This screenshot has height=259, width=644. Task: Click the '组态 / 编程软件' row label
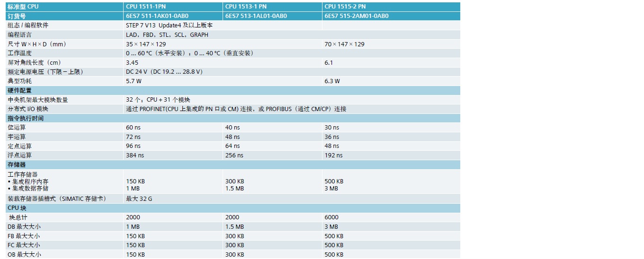pos(28,25)
